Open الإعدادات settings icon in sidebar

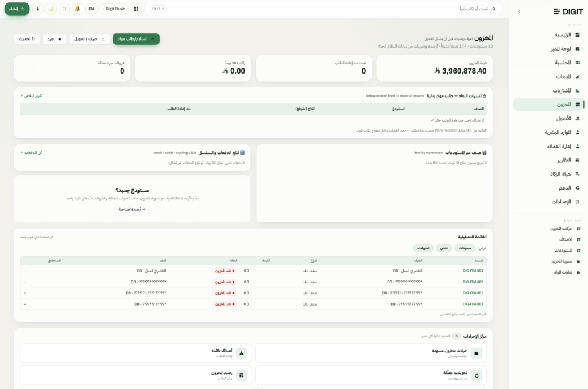(x=578, y=202)
